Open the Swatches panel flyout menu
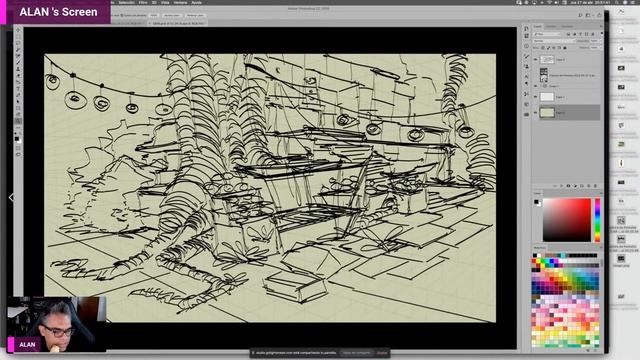This screenshot has height=360, width=640. pos(601,248)
